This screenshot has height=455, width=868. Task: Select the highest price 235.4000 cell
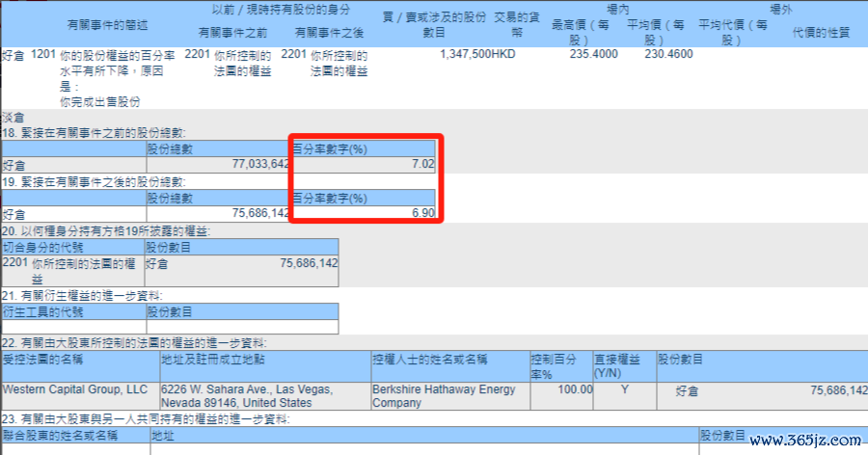point(592,56)
